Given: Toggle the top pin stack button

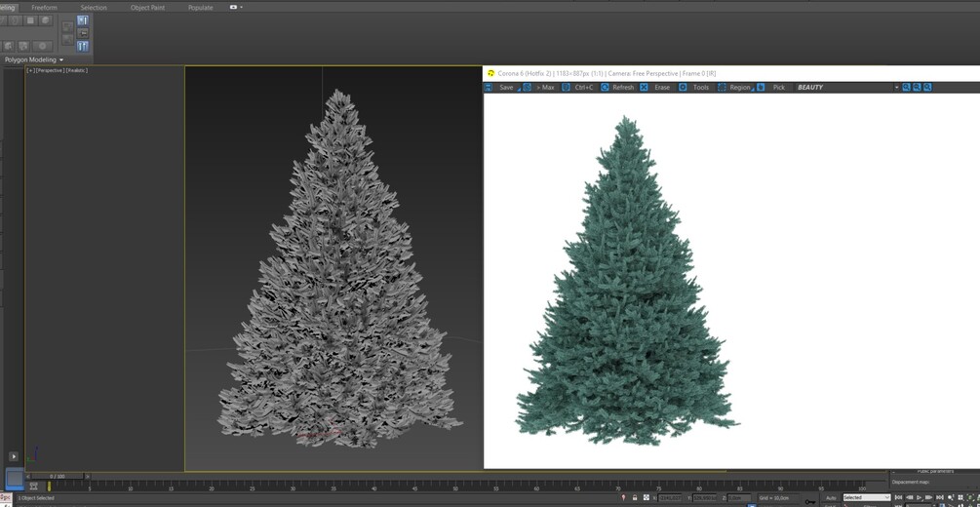Looking at the screenshot, I should (83, 20).
